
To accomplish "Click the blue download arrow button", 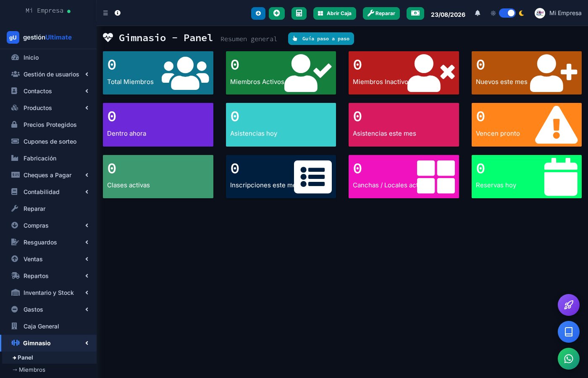I will 258,13.
